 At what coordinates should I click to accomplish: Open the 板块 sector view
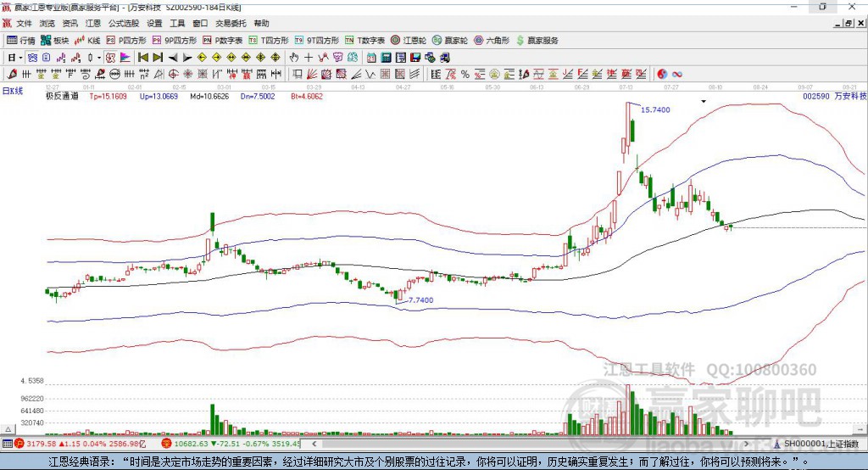pos(55,41)
